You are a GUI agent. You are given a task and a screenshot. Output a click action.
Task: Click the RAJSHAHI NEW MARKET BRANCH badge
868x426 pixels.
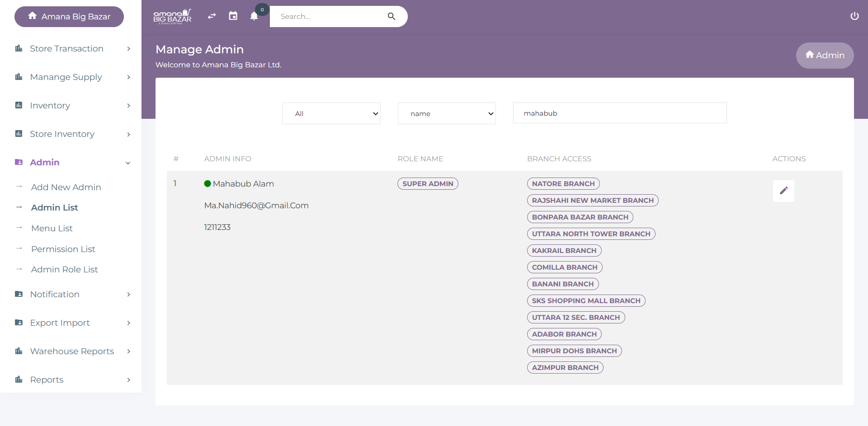click(x=593, y=200)
